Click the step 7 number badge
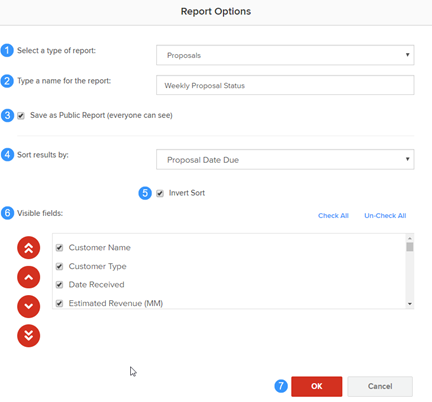This screenshot has width=432, height=402. [x=281, y=386]
